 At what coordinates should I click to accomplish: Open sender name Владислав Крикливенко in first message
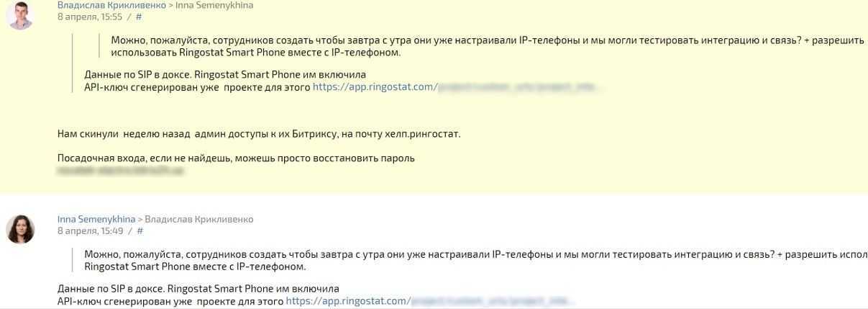(111, 5)
